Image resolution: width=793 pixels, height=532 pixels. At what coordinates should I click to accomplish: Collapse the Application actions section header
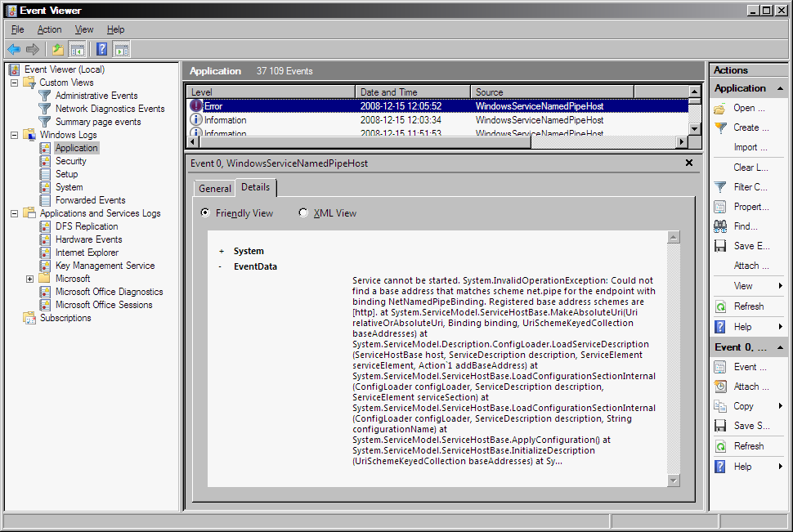point(781,88)
